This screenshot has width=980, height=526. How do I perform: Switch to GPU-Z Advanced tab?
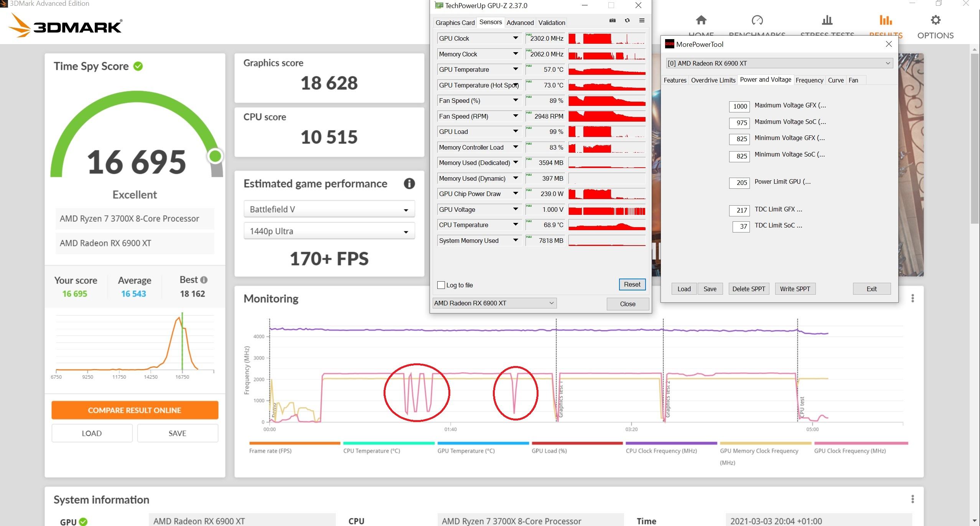[x=520, y=23]
